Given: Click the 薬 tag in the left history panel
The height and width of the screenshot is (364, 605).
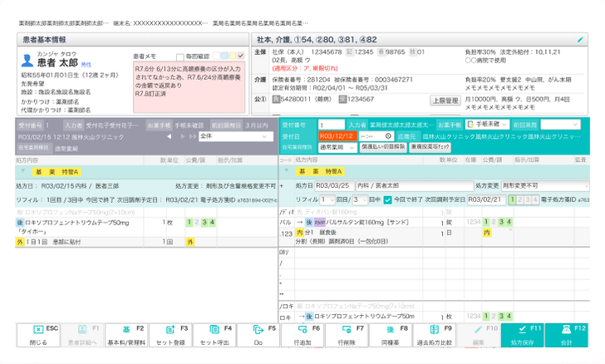Looking at the screenshot, I should pos(52,172).
